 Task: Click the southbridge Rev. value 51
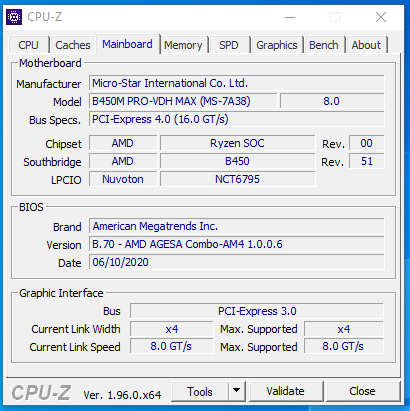coord(366,161)
